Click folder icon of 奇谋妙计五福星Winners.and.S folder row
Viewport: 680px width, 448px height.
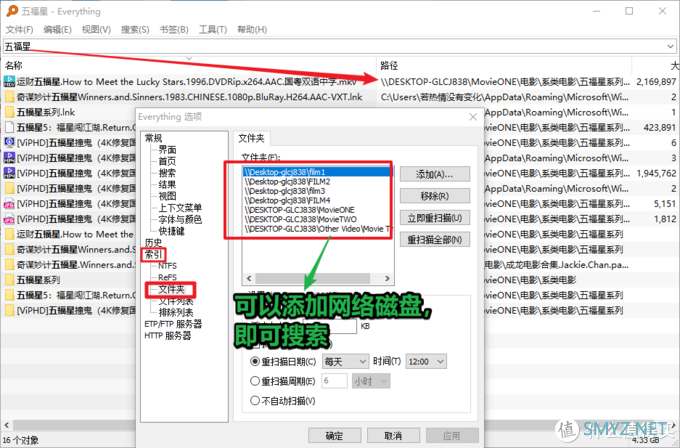(9, 249)
